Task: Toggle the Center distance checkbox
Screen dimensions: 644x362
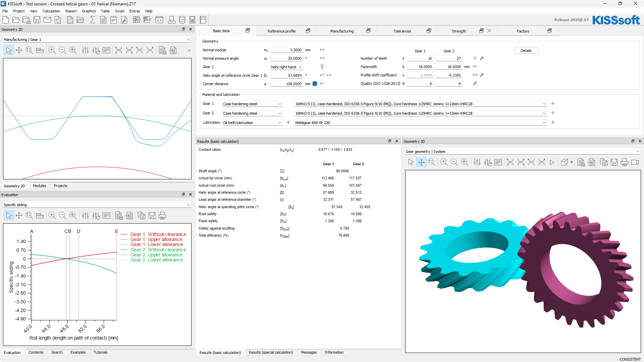Action: 315,84
